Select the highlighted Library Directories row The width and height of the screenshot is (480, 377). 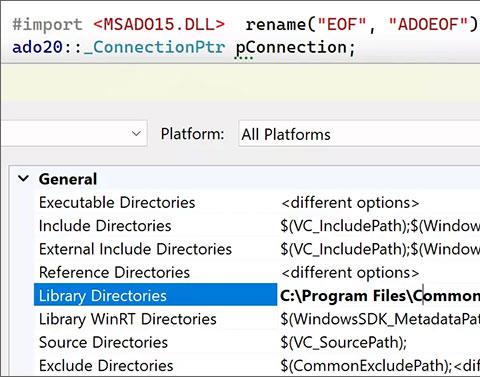pyautogui.click(x=155, y=295)
